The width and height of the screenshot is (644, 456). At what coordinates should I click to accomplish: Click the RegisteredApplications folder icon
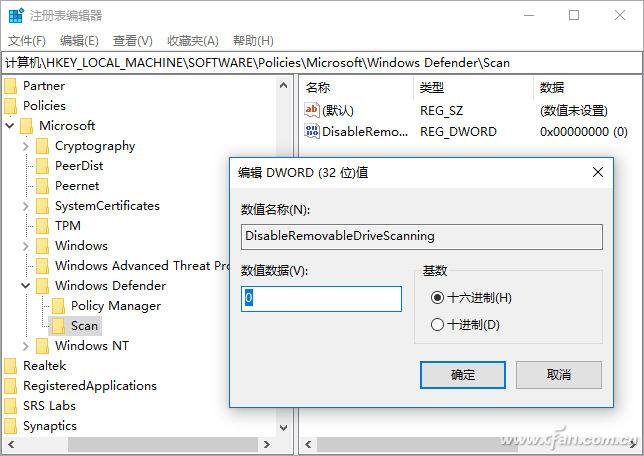tap(11, 386)
